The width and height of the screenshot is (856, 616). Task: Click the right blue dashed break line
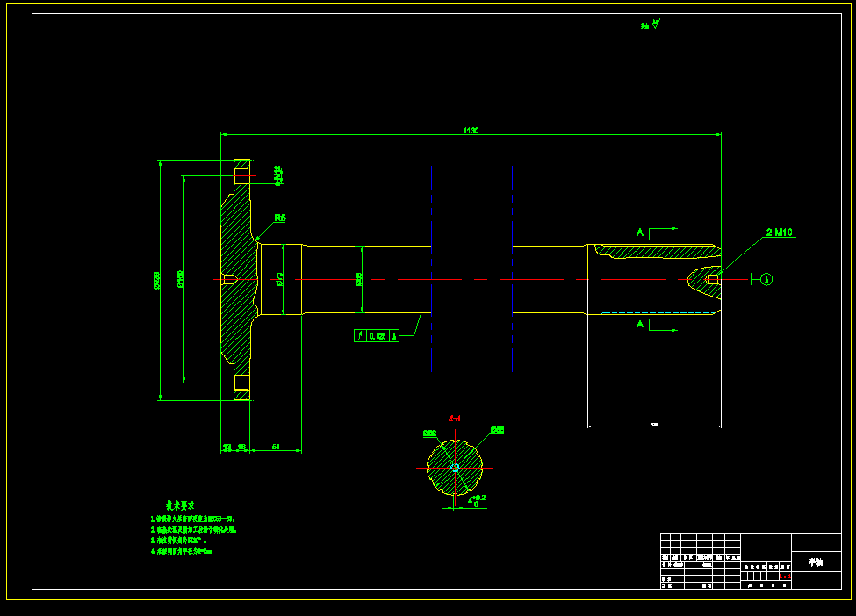coord(512,269)
